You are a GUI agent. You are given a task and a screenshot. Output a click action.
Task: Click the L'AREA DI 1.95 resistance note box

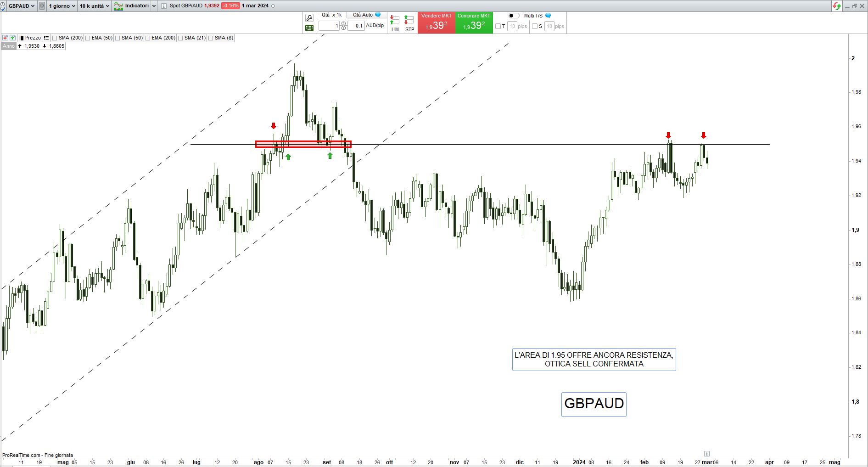click(x=594, y=360)
